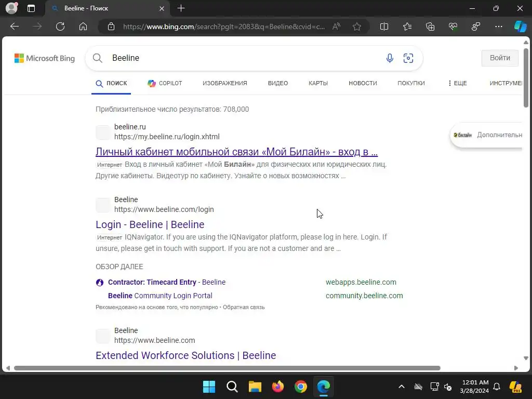Open File Explorer from taskbar
The height and width of the screenshot is (399, 532).
click(x=255, y=387)
